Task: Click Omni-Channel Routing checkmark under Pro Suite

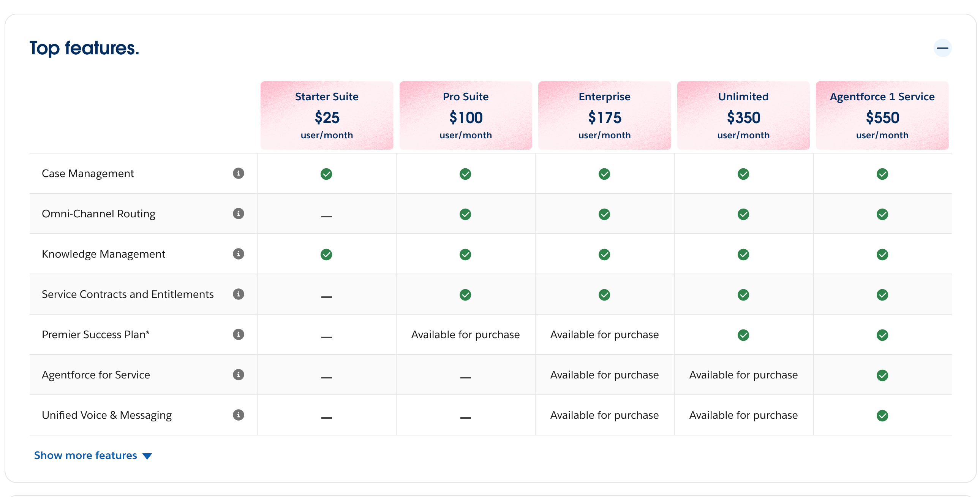Action: pos(465,215)
